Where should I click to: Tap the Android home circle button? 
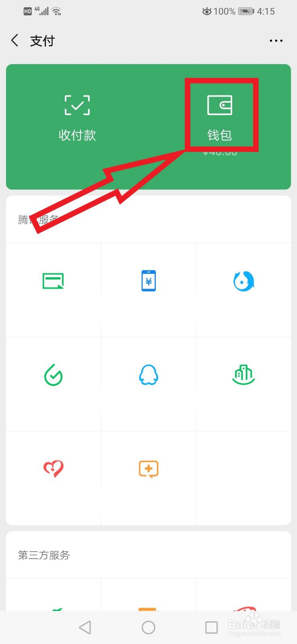coord(148,627)
